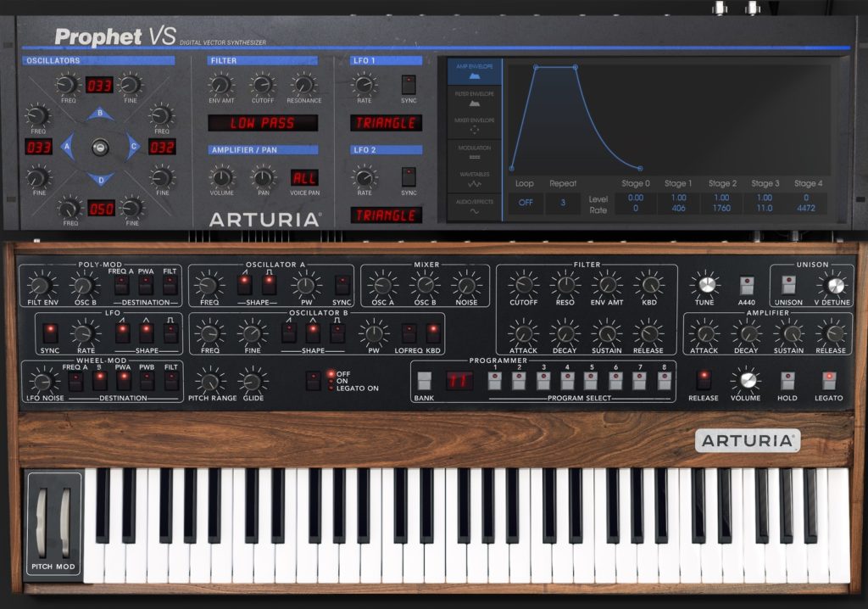Click the joystick arrow labeled C
The width and height of the screenshot is (868, 609).
pyautogui.click(x=133, y=147)
